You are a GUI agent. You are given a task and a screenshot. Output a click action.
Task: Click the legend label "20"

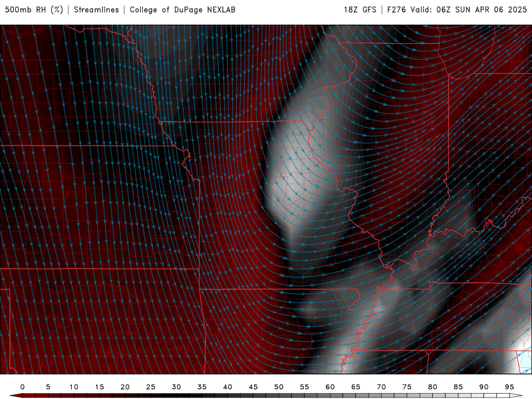(125, 387)
